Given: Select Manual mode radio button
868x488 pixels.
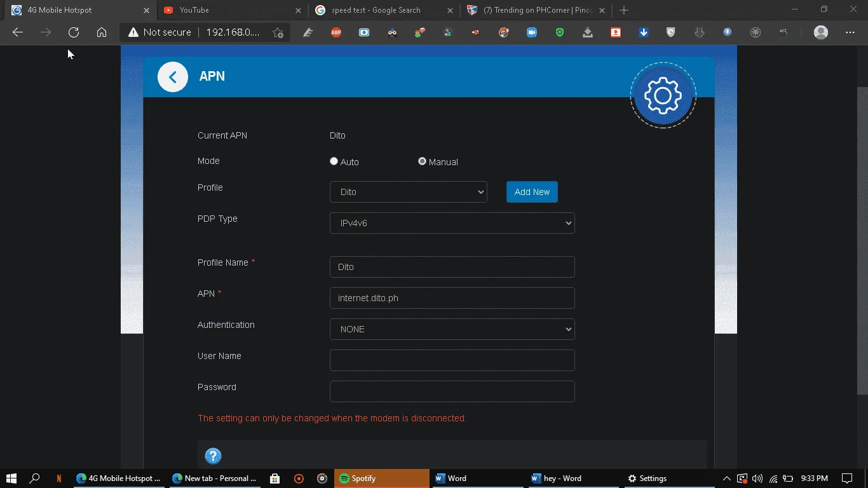Looking at the screenshot, I should 422,161.
